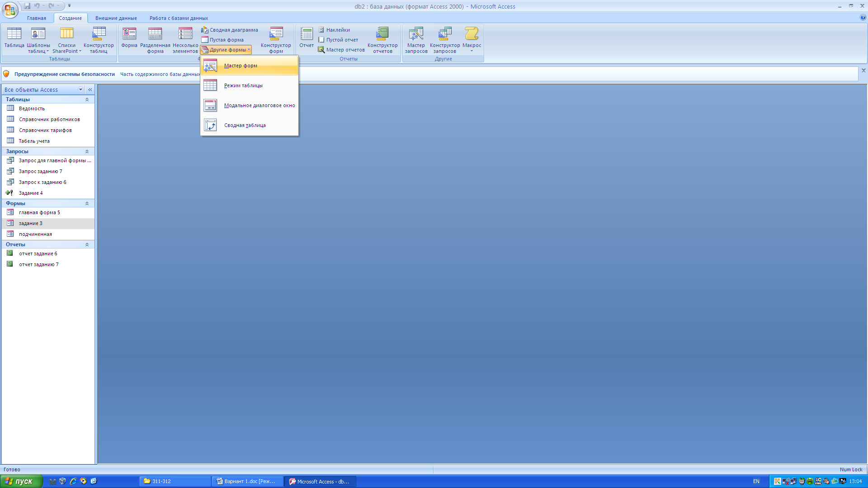The image size is (868, 488).
Task: Close the security warning bar
Action: [863, 70]
